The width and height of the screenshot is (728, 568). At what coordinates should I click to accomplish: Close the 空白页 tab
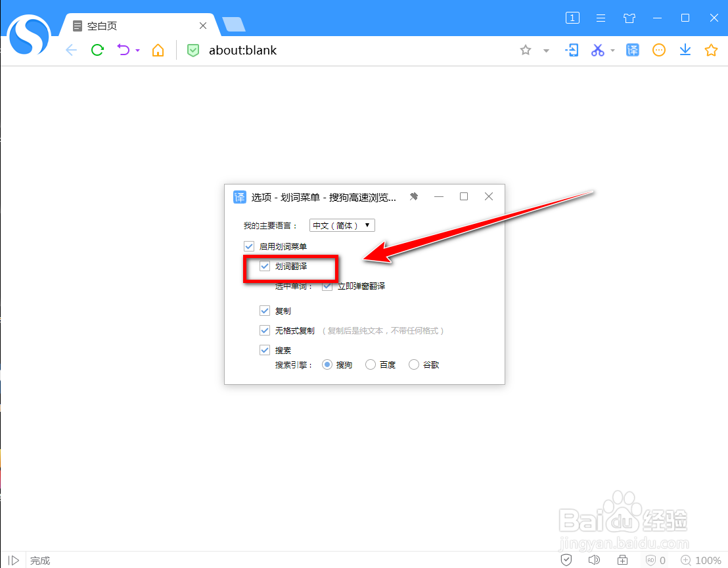click(203, 26)
